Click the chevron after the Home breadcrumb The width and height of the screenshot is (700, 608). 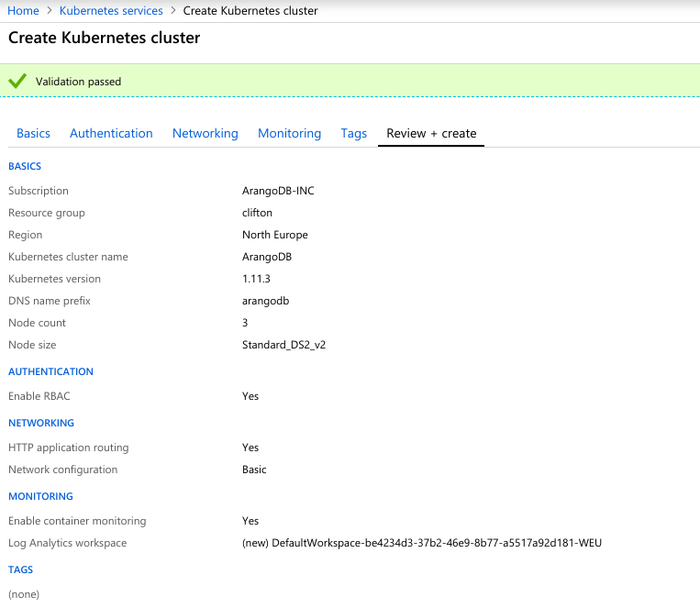pyautogui.click(x=50, y=11)
